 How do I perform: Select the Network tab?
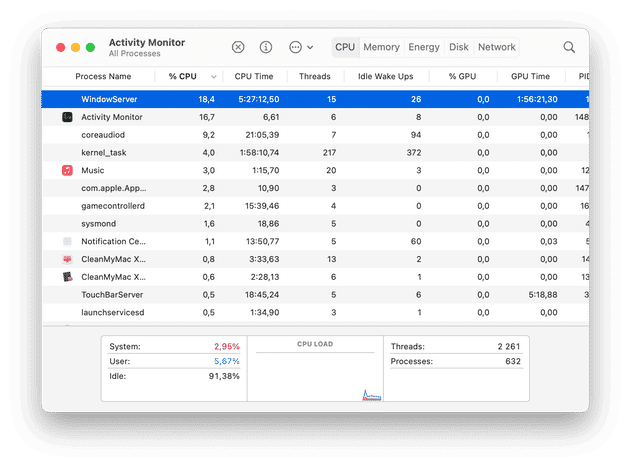coord(497,47)
